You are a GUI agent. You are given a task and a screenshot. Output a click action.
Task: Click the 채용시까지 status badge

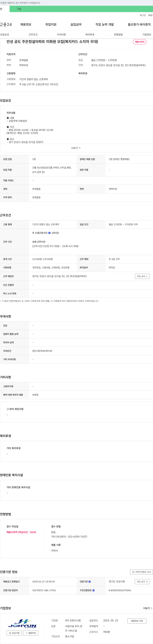140,42
